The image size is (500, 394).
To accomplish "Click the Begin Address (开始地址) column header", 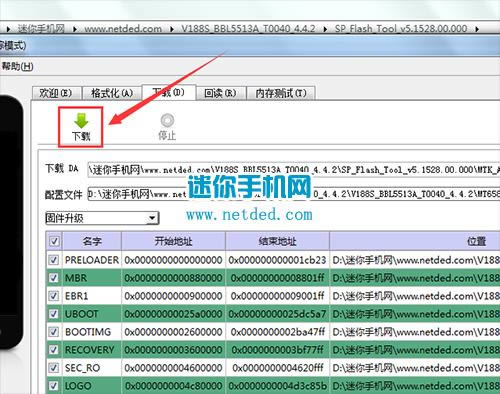I will (173, 241).
